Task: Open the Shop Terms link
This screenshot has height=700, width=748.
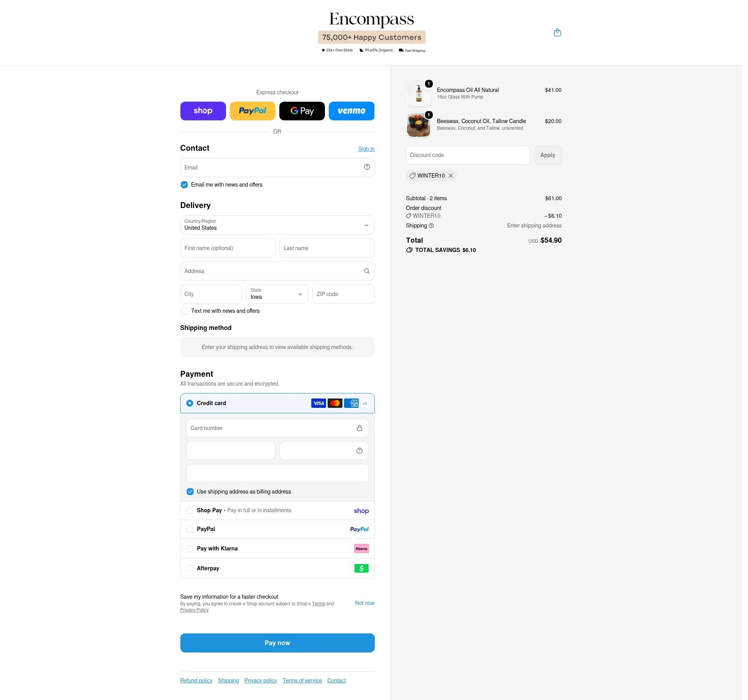Action: (x=318, y=604)
